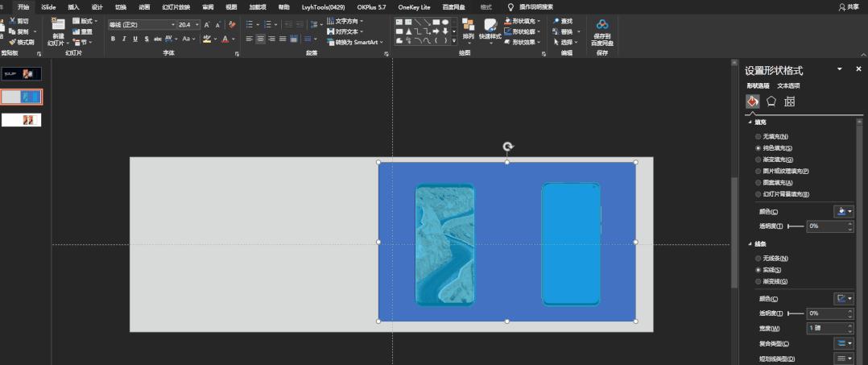
Task: Click the font color icon
Action: 225,39
